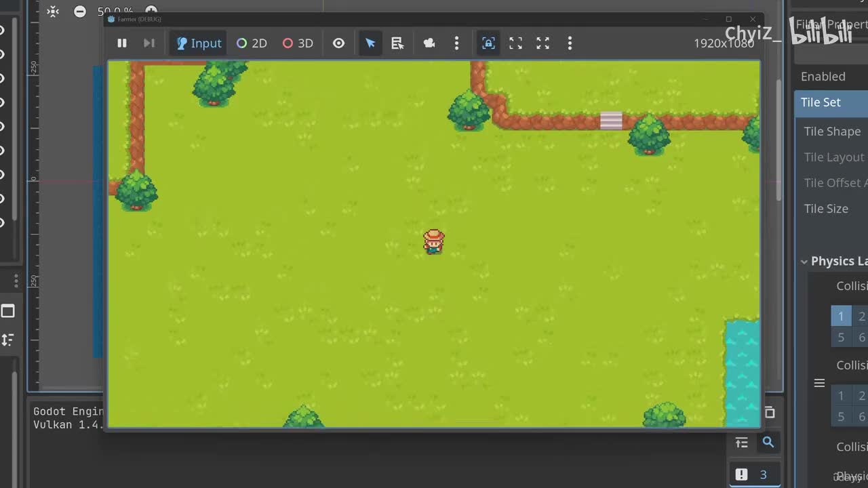This screenshot has width=868, height=488.
Task: Click the Tile Size property
Action: 827,209
